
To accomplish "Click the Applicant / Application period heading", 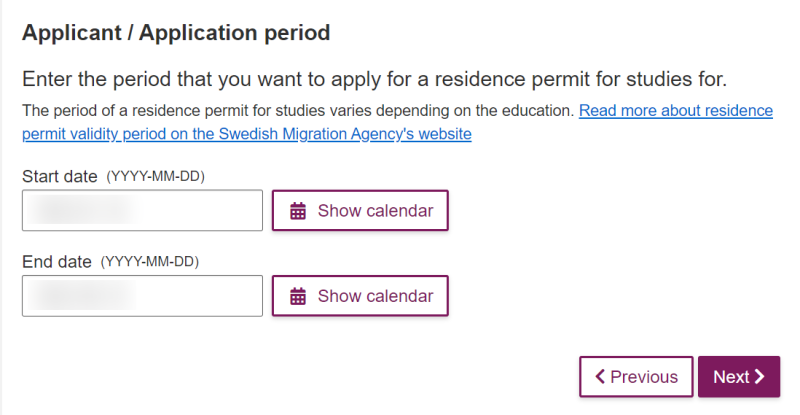I will [176, 33].
